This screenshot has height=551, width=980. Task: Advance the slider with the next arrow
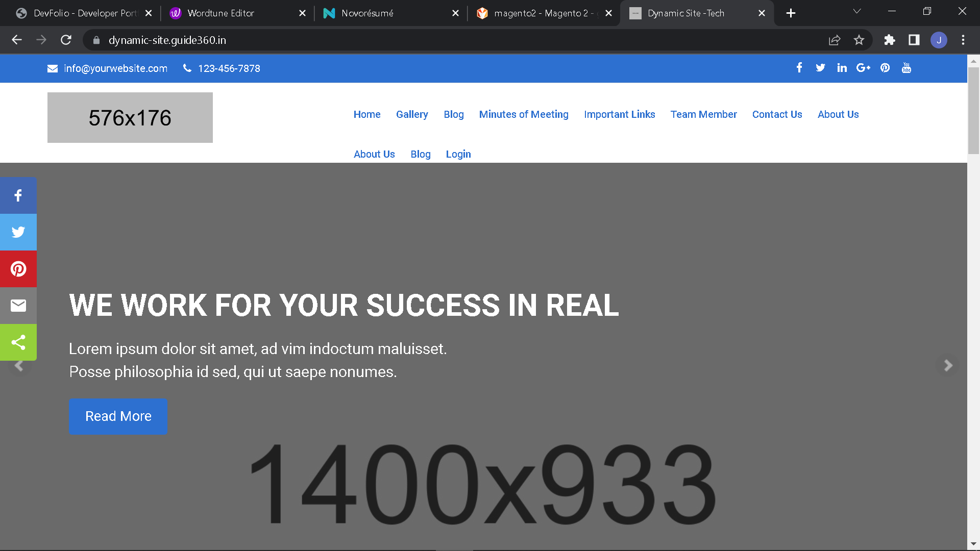pyautogui.click(x=948, y=366)
